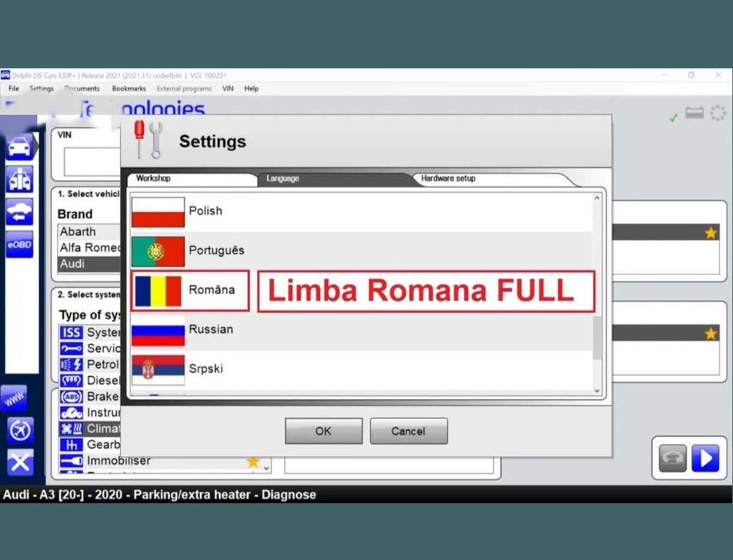Toggle favorite star on Immobiliser row
This screenshot has width=733, height=560.
[x=253, y=462]
